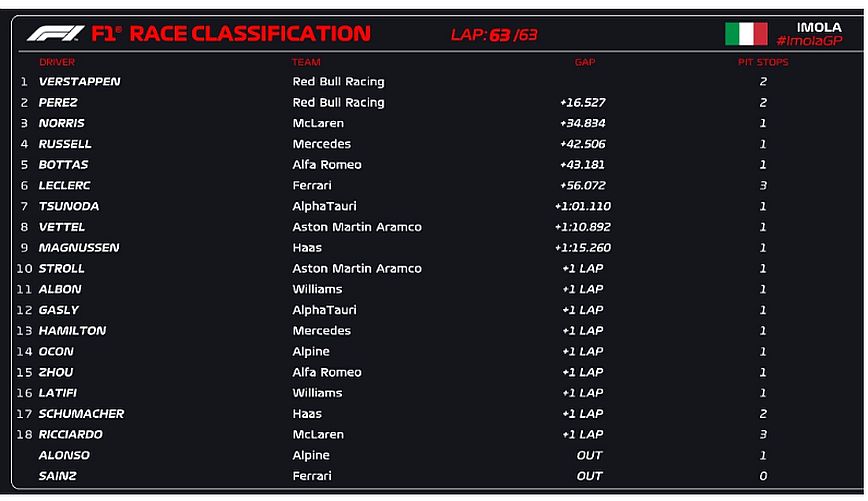Click Tsunoda's +1:01.110 gap time
The image size is (868, 501).
coord(582,206)
